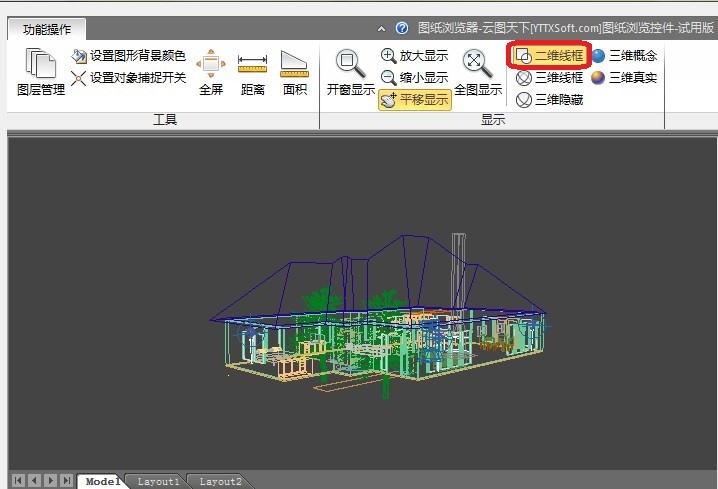Click the 全屏 fullscreen icon
Screen dimensions: 718x489
pos(211,72)
